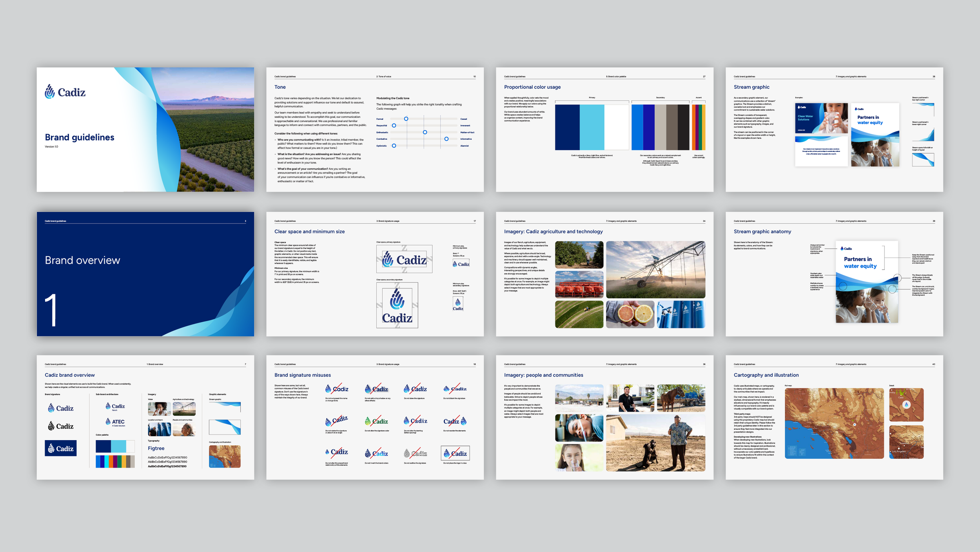Image resolution: width=980 pixels, height=552 pixels.
Task: Click the ATEC sub-brand logo
Action: 115,422
